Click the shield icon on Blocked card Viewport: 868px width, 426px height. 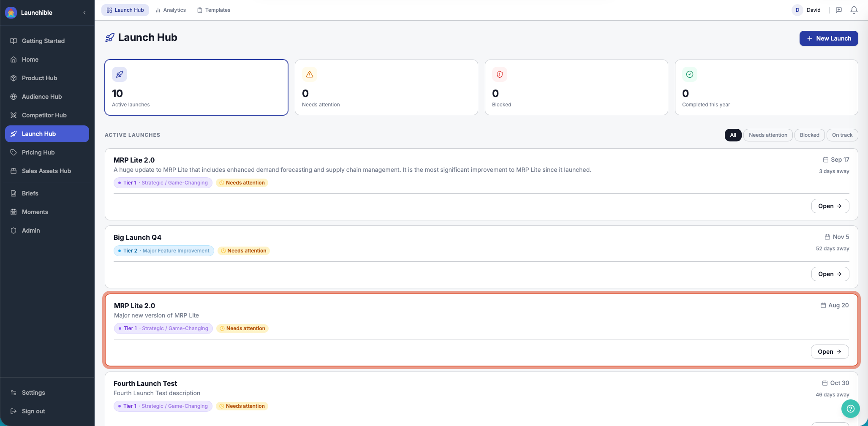[500, 74]
